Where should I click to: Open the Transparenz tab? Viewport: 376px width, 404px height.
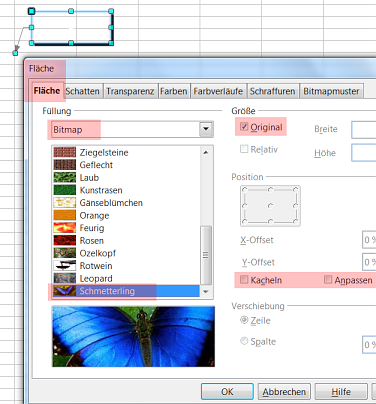pyautogui.click(x=130, y=91)
